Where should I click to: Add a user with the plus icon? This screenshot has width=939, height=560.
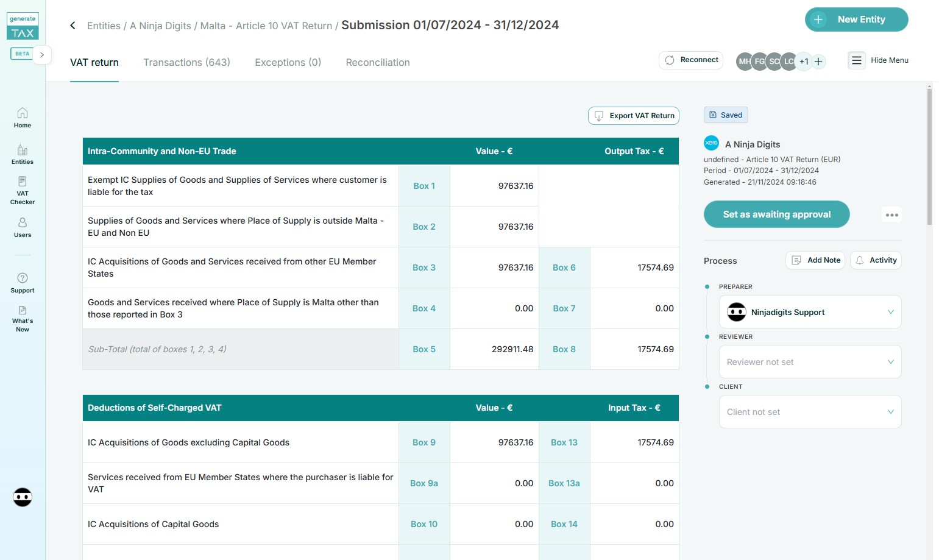pos(818,62)
